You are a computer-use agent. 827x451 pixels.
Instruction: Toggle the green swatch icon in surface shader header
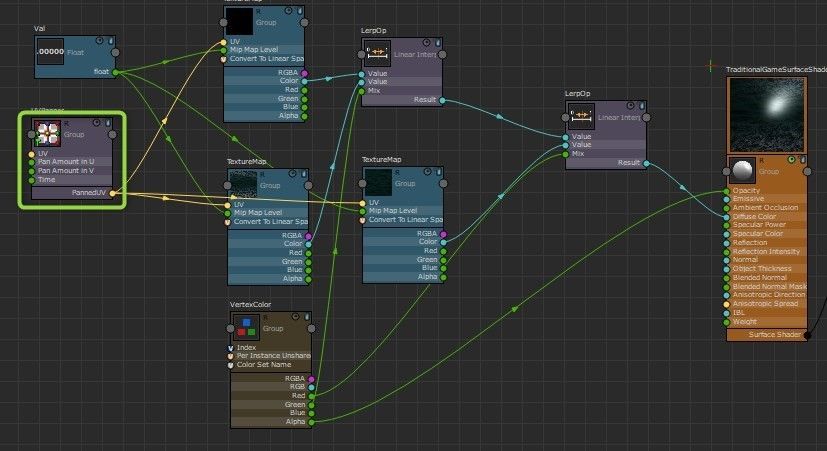792,159
